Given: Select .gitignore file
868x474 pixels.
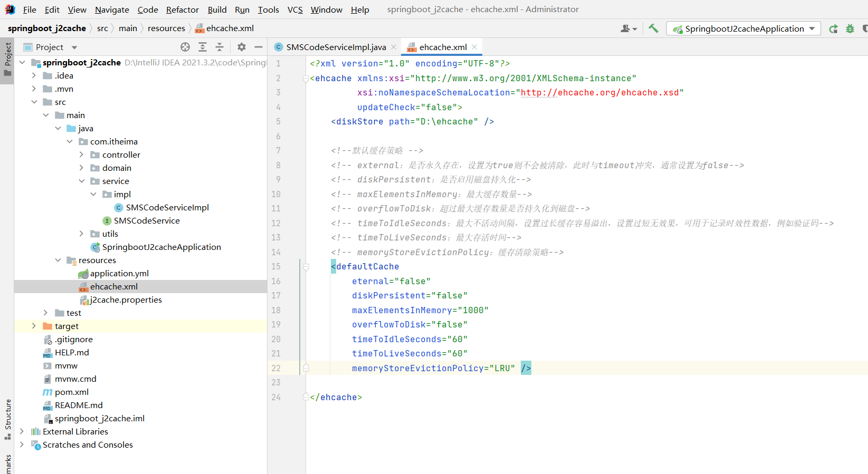Looking at the screenshot, I should tap(73, 339).
